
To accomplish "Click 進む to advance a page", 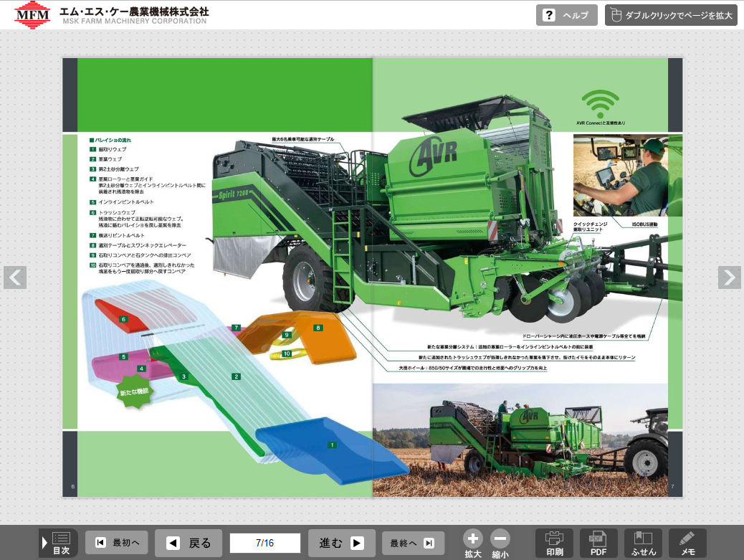I will [342, 543].
